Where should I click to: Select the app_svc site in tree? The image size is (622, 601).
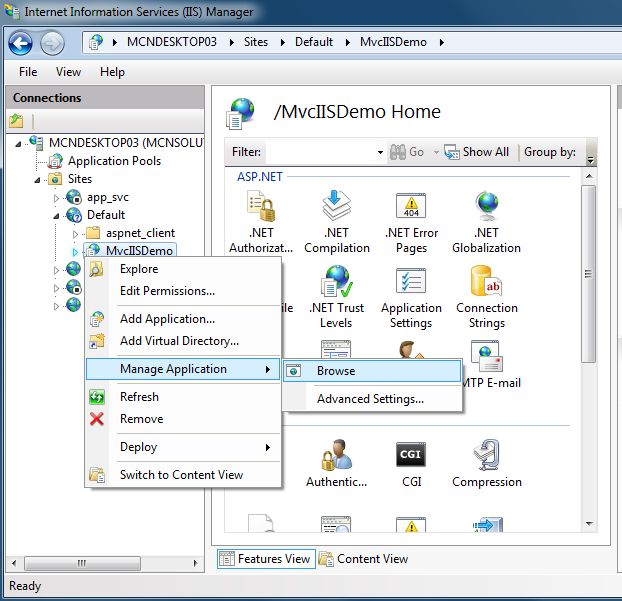point(108,197)
